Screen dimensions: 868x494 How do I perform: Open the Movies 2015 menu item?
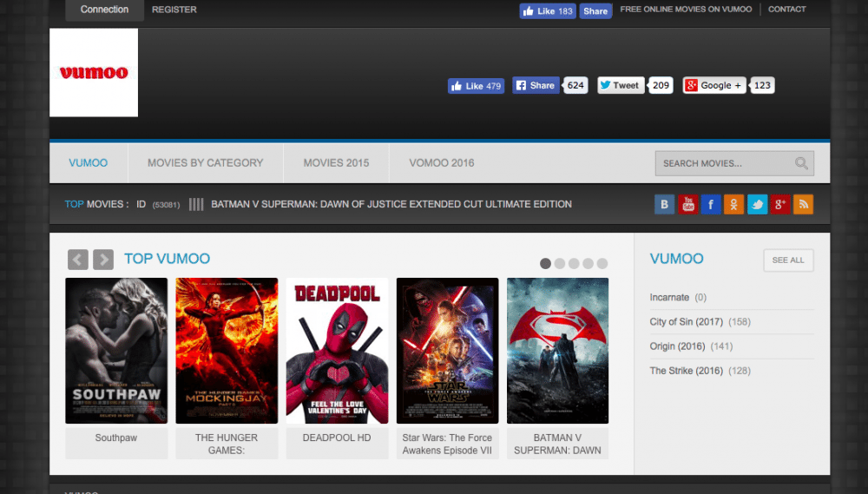coord(336,163)
